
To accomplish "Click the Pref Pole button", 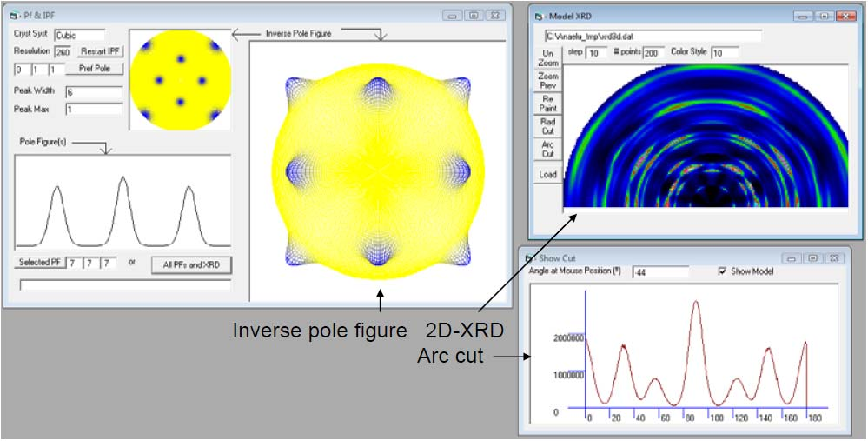I will pyautogui.click(x=101, y=68).
